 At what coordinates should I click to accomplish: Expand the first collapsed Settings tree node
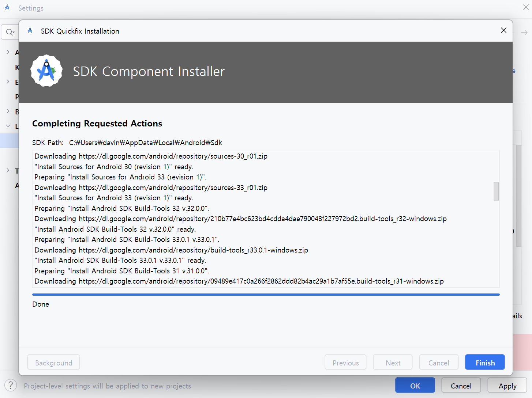point(8,52)
